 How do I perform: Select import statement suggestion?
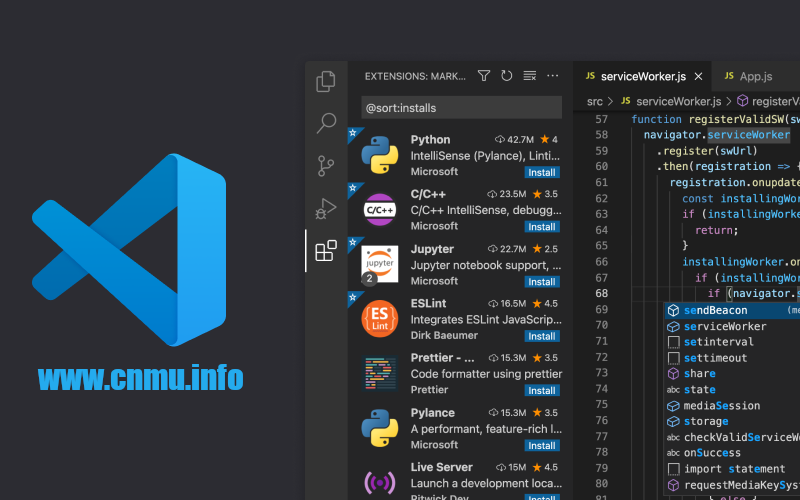click(732, 469)
